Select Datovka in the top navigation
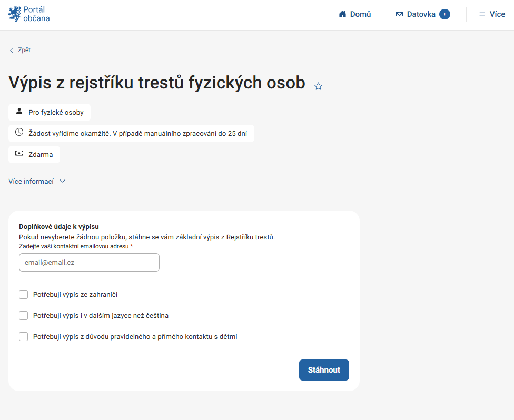 pos(421,14)
